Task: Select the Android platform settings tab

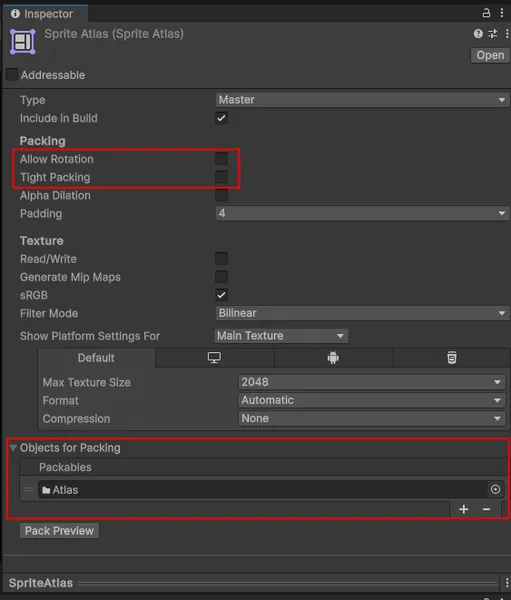Action: pyautogui.click(x=333, y=358)
